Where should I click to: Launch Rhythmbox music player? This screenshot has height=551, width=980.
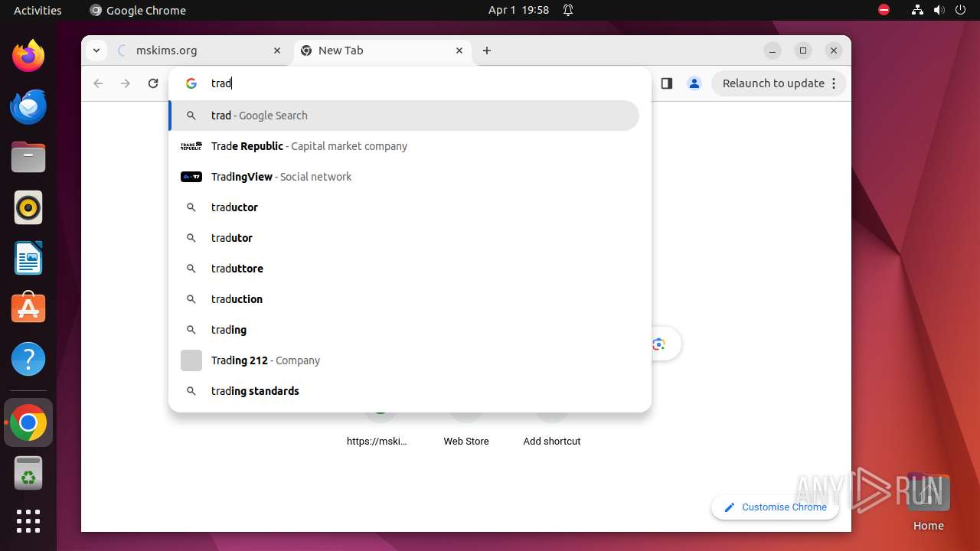pos(28,207)
